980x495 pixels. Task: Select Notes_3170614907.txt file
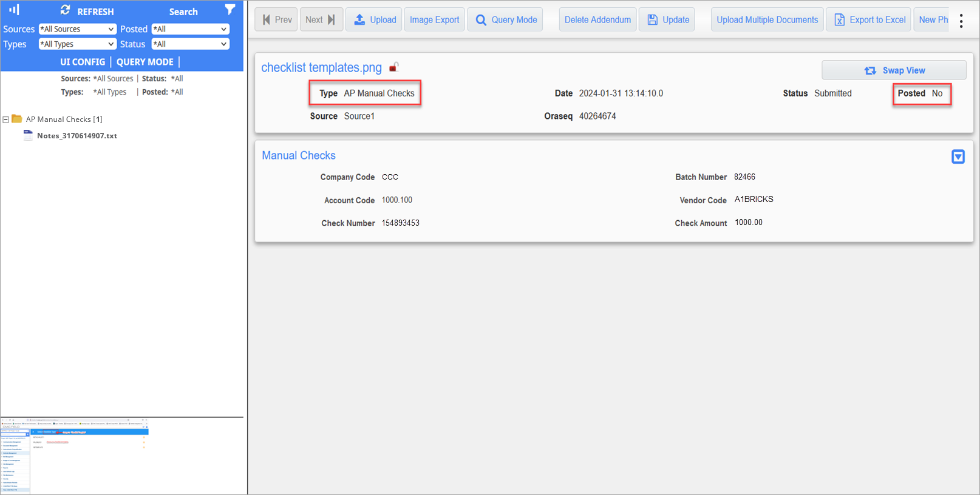(x=77, y=136)
